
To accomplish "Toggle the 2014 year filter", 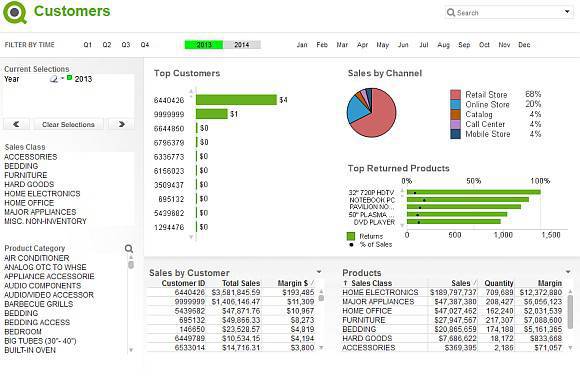I will (x=242, y=45).
